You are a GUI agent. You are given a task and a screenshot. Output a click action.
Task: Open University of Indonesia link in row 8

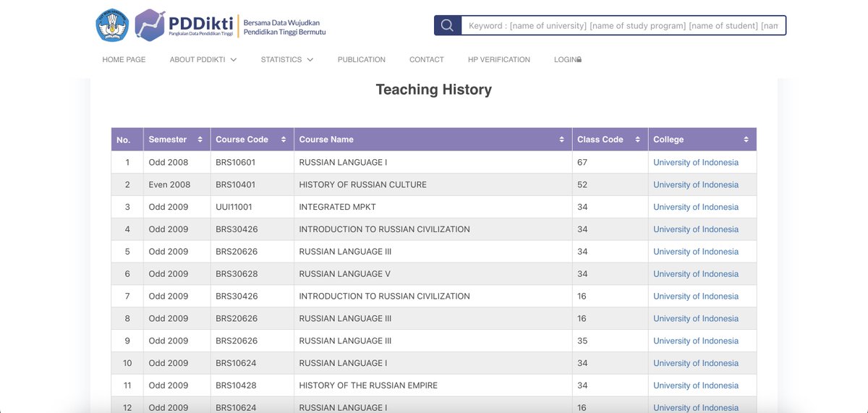(x=696, y=318)
